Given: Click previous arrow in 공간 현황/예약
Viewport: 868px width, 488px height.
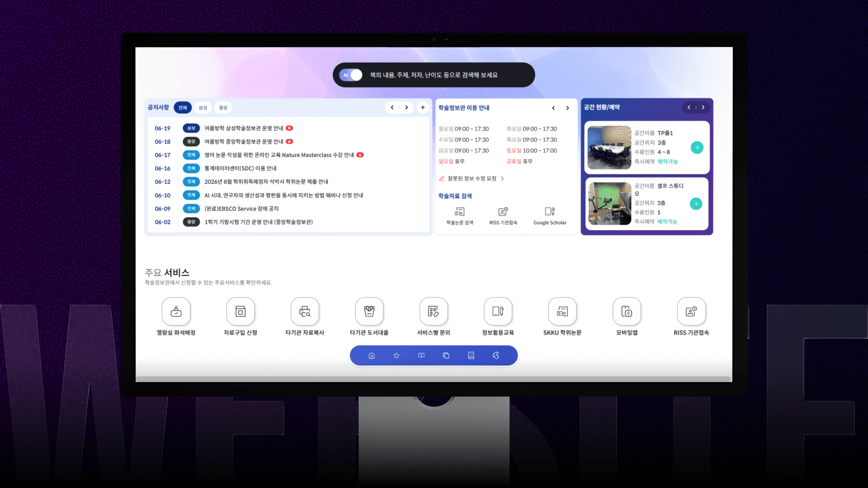Looking at the screenshot, I should [x=689, y=108].
